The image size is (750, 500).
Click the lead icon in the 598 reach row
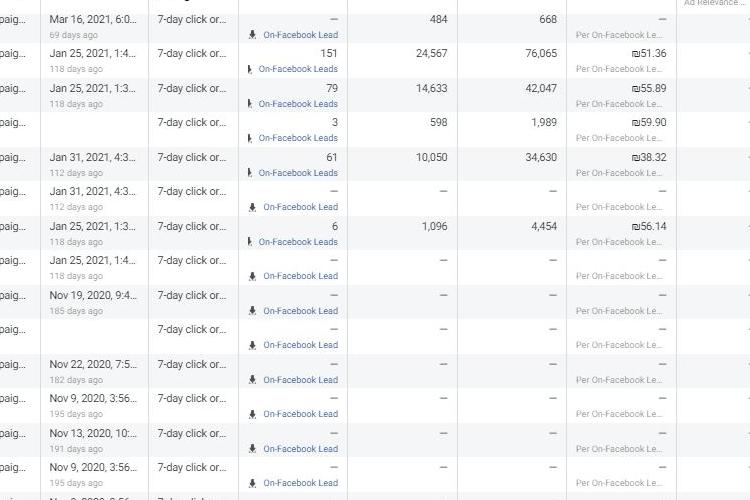pos(250,138)
